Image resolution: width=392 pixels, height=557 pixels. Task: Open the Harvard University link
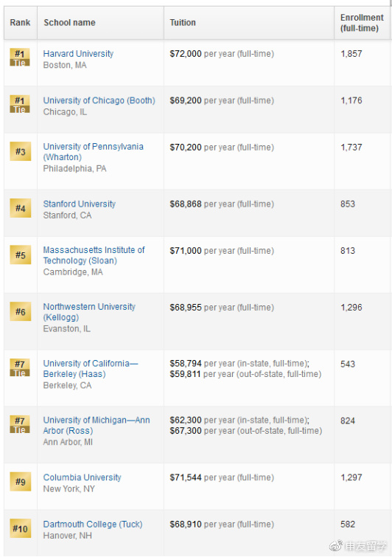coord(78,54)
